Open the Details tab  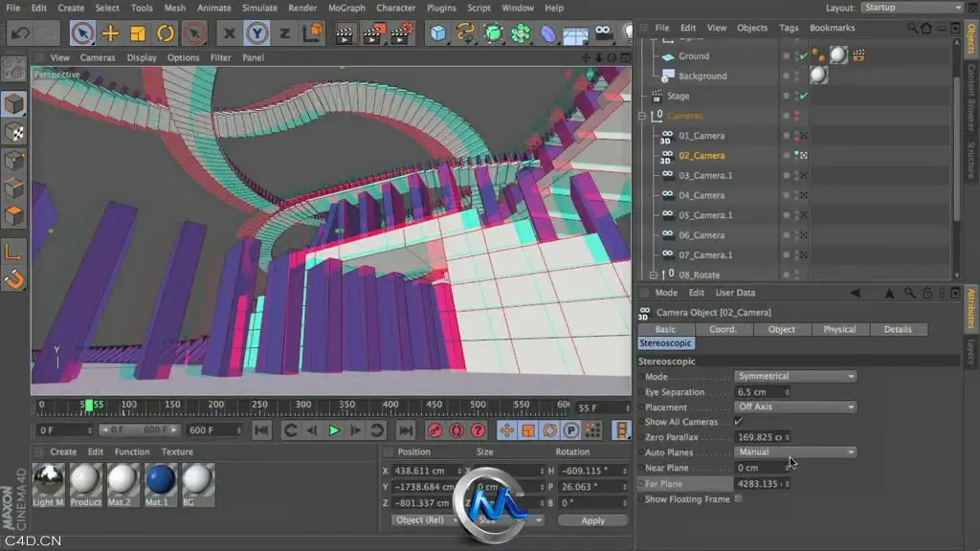click(898, 329)
